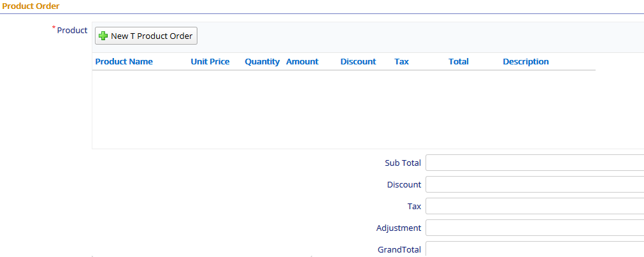This screenshot has width=644, height=257.
Task: Click the Product Order section heading
Action: [x=31, y=6]
